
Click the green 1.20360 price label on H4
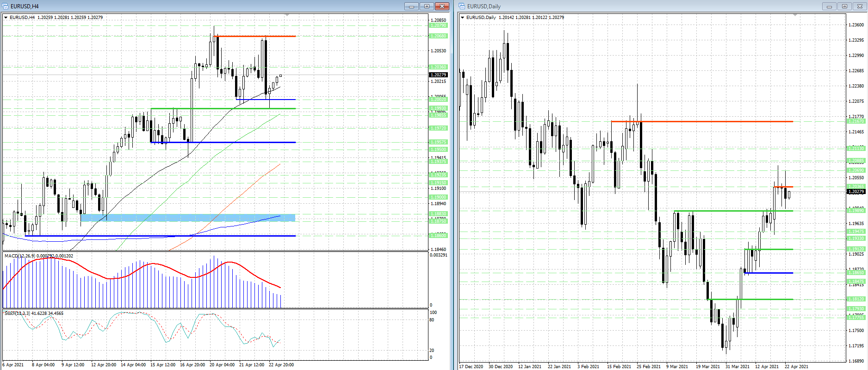point(438,67)
